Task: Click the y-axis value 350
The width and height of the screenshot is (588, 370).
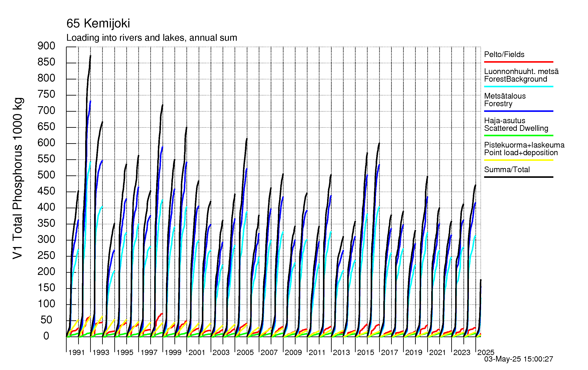Action: [46, 223]
